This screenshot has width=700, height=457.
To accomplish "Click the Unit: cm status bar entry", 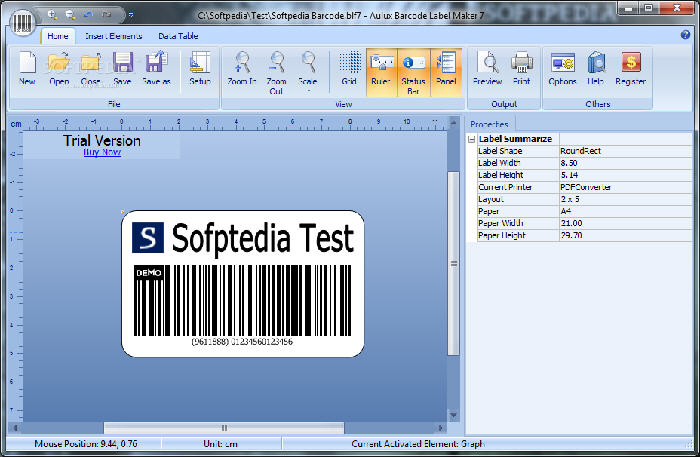I will (x=221, y=444).
